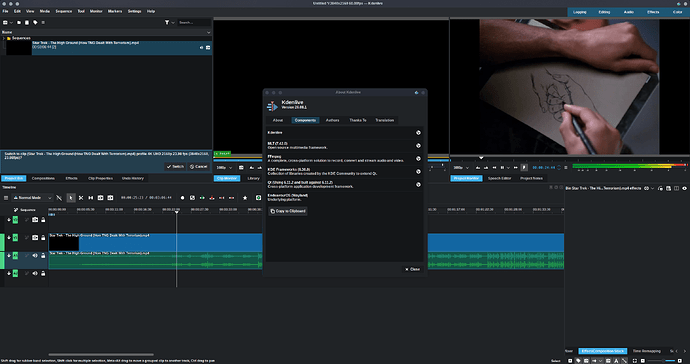Lock the second video track
This screenshot has width=690, height=364.
(x=43, y=238)
